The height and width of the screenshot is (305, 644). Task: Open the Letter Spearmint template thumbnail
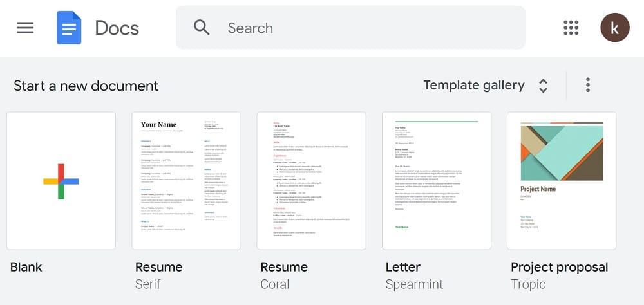(x=437, y=181)
